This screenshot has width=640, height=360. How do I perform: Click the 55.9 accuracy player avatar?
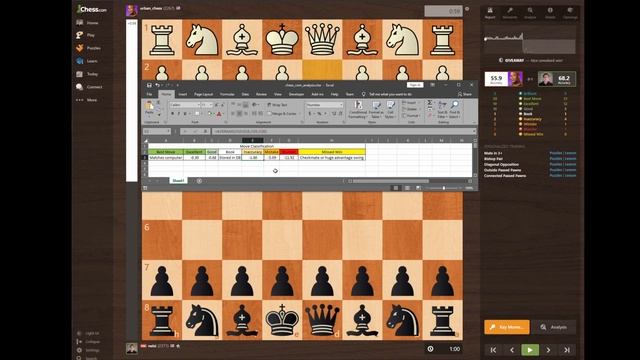tap(515, 79)
